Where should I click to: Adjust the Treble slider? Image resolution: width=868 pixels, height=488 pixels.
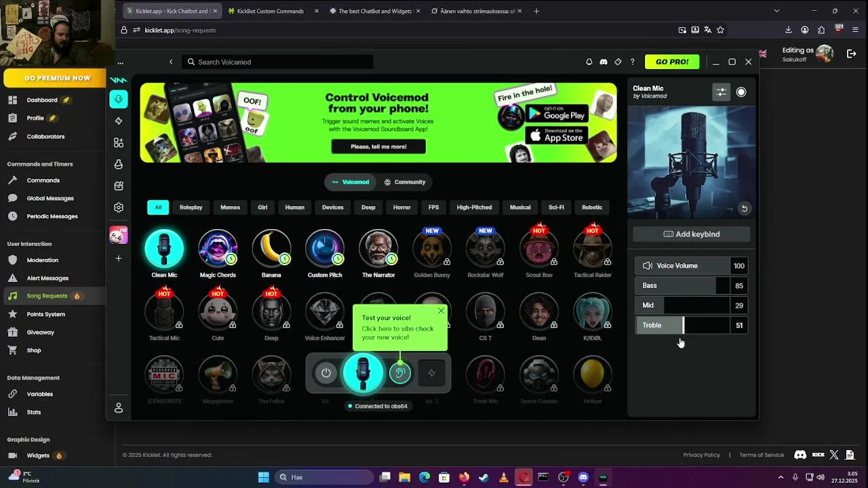[692, 325]
